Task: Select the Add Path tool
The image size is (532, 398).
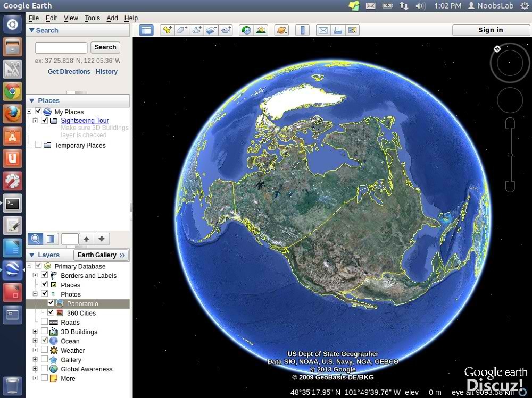Action: (197, 30)
